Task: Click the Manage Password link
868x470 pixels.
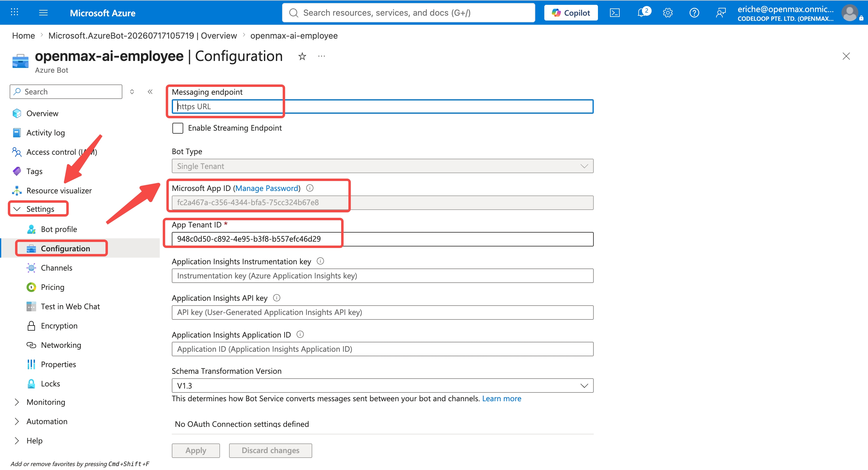Action: point(267,188)
